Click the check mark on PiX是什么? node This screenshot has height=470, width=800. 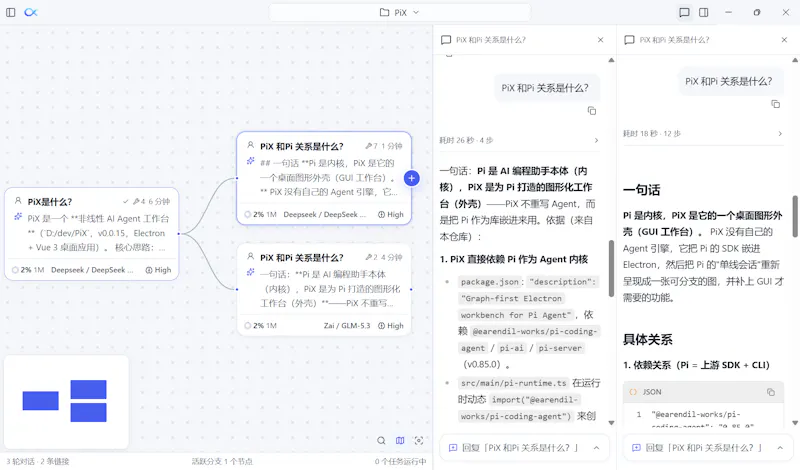pos(126,202)
